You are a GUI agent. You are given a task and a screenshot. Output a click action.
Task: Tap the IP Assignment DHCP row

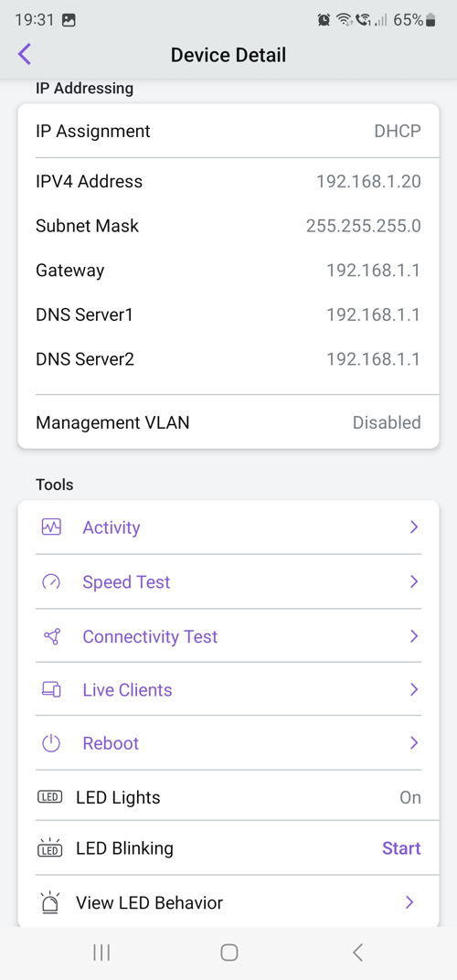(x=228, y=132)
